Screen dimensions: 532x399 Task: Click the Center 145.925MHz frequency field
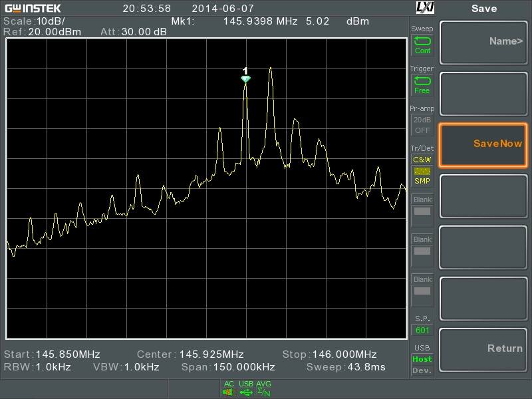tap(190, 354)
